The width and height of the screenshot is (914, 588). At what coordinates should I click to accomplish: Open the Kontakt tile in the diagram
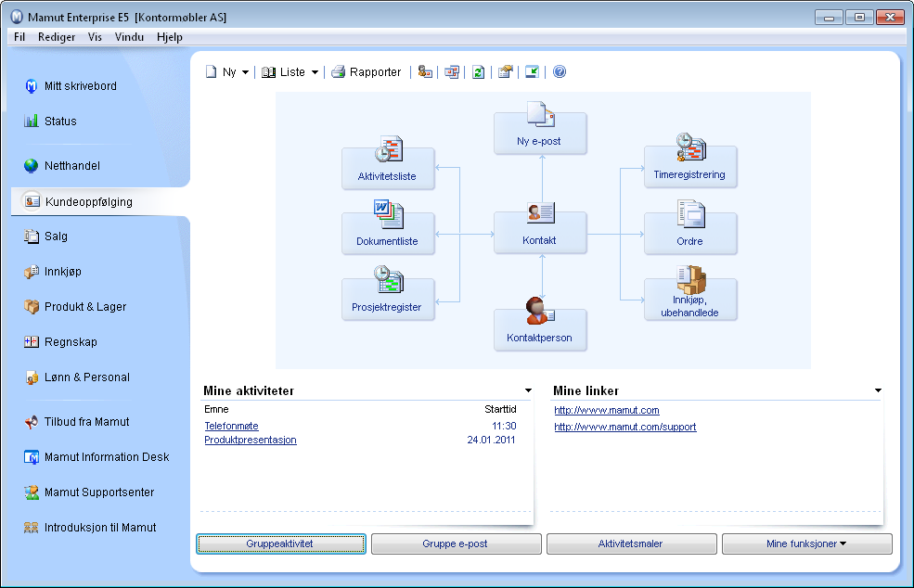pyautogui.click(x=540, y=233)
